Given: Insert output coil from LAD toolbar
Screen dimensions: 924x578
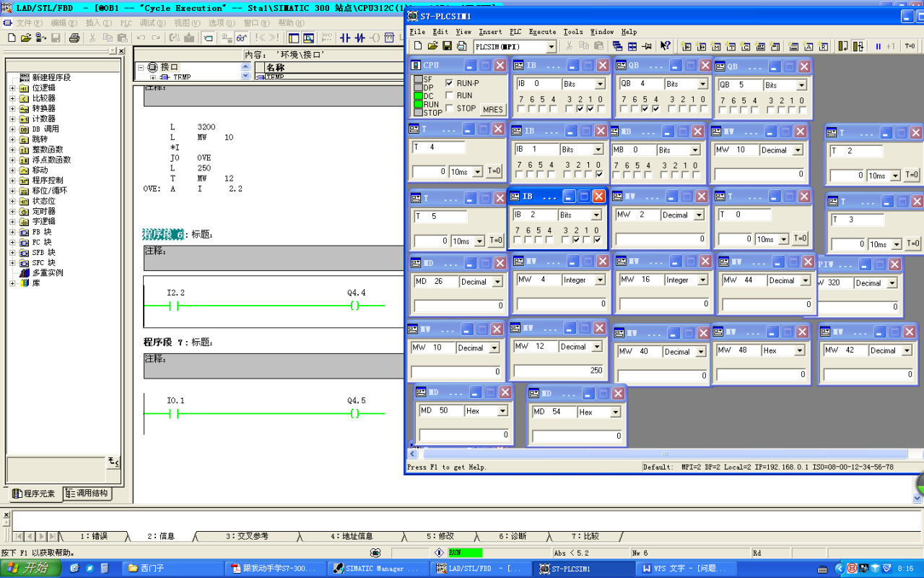Looking at the screenshot, I should tap(375, 38).
